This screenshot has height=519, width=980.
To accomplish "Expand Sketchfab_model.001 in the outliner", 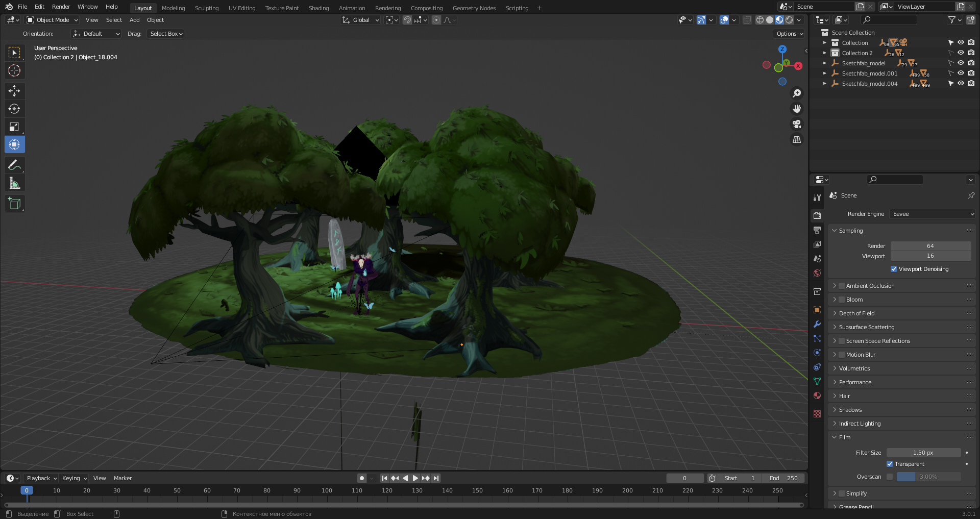I will pyautogui.click(x=824, y=73).
